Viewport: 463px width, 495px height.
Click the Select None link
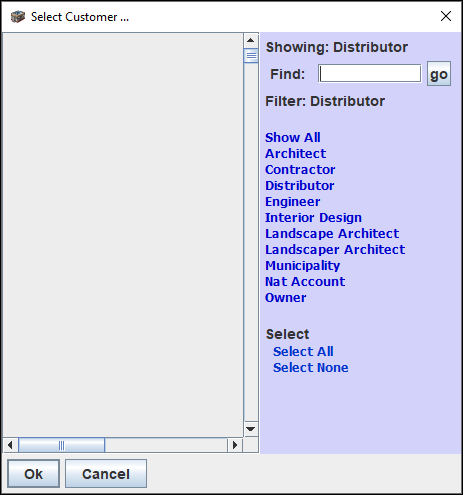pyautogui.click(x=311, y=367)
